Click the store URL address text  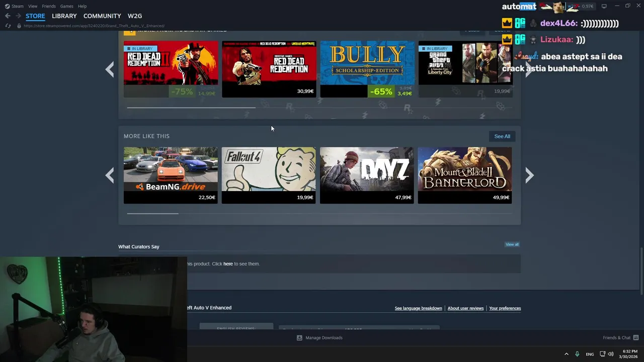(94, 26)
